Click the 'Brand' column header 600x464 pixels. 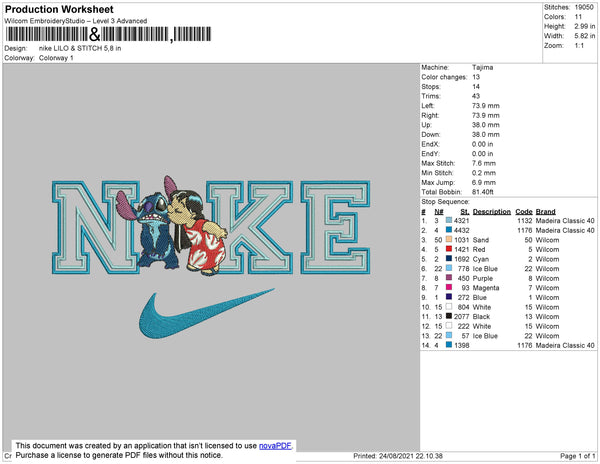click(x=545, y=212)
